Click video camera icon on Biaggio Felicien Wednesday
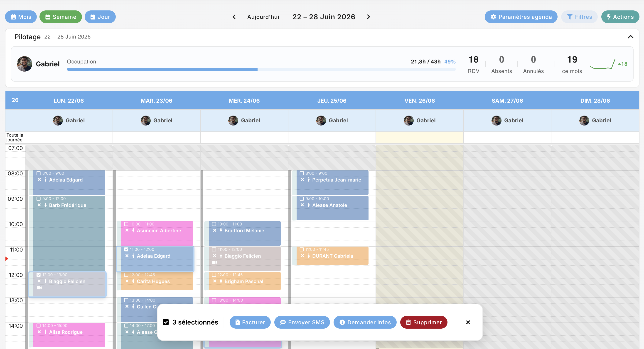This screenshot has height=349, width=644. tap(215, 262)
